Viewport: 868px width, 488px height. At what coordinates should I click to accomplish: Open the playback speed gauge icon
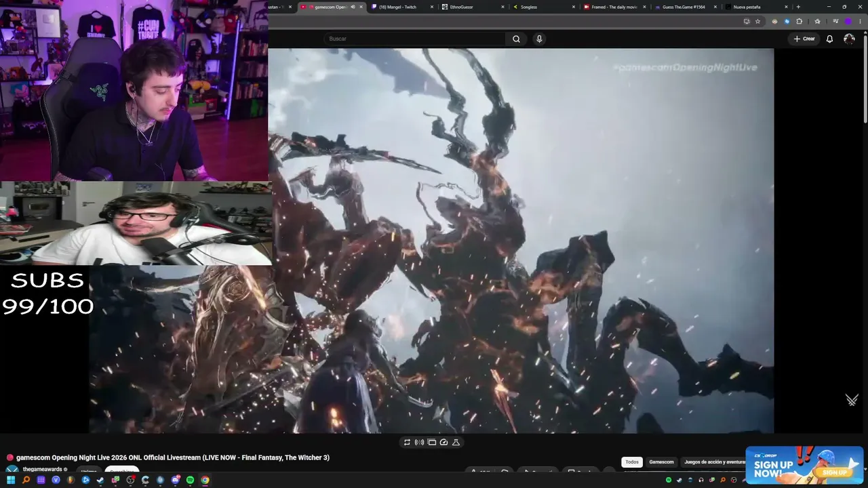coord(443,442)
